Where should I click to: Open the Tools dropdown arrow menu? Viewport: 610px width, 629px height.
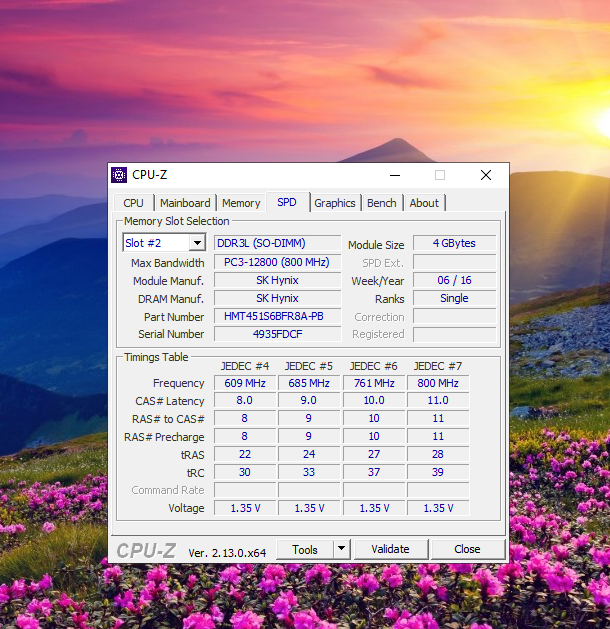coord(341,549)
